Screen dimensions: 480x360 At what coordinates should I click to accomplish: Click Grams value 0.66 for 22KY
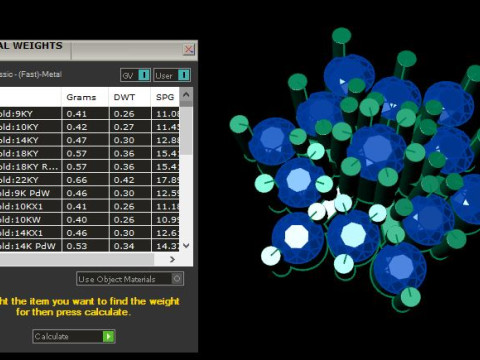pos(77,180)
